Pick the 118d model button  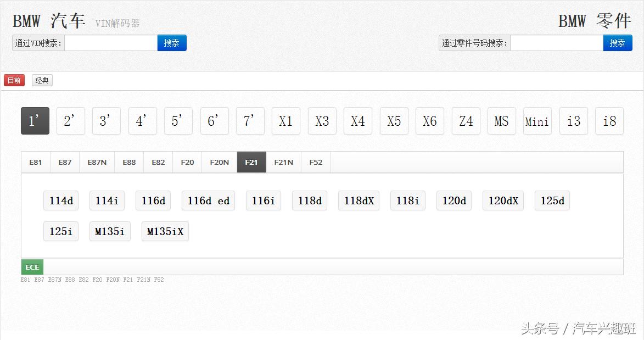pos(310,200)
